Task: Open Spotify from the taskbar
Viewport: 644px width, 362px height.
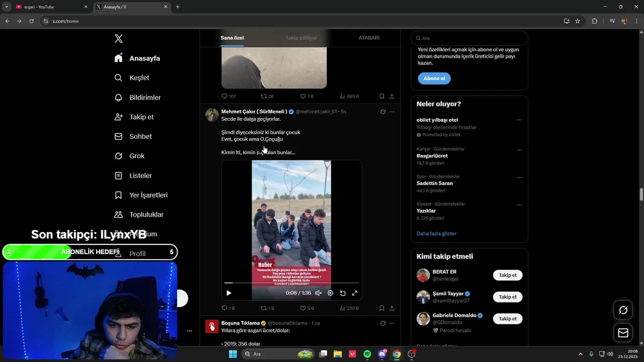Action: click(x=367, y=354)
